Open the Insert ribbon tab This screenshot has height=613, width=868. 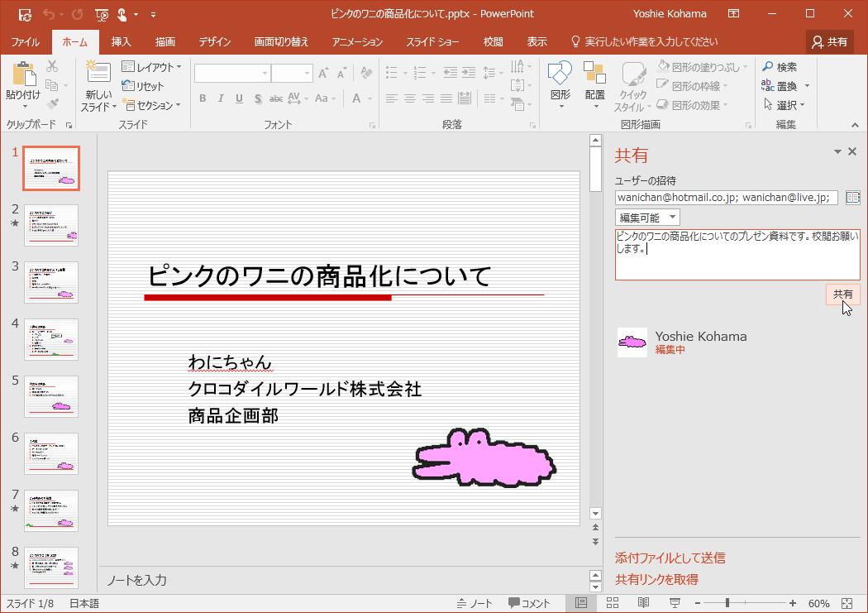tap(122, 41)
